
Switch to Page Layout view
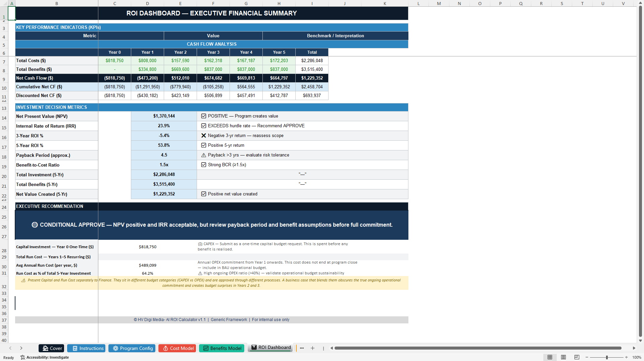tap(563, 357)
